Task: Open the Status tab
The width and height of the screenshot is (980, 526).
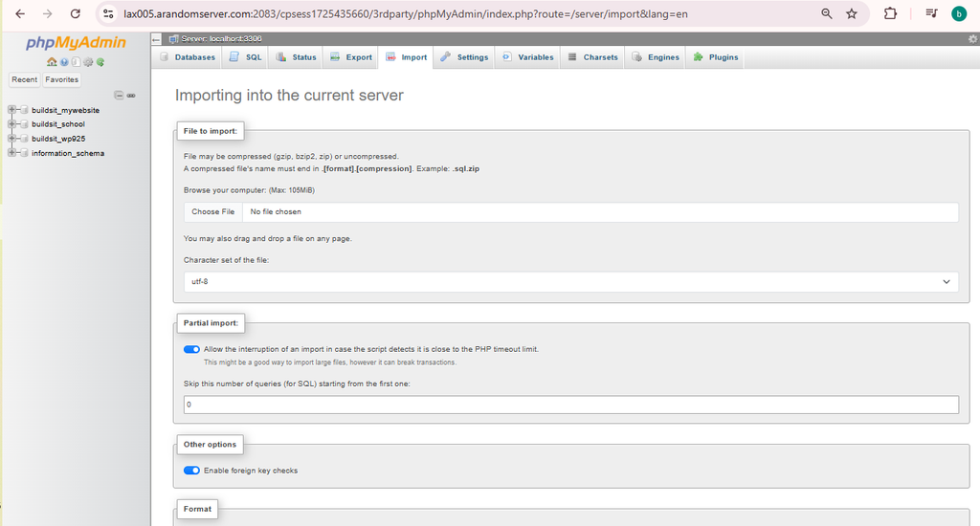Action: (297, 56)
